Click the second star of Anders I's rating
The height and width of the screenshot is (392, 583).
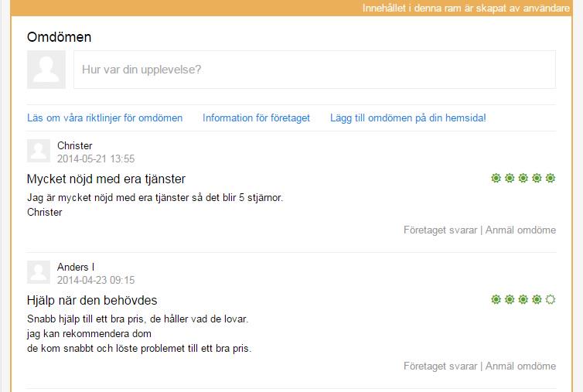tap(510, 299)
